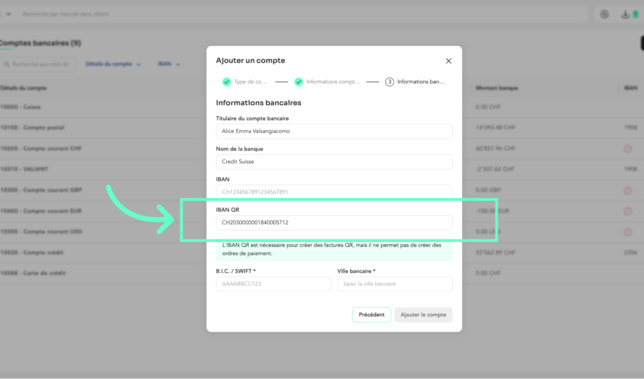Click the plus circle icon in top bar
This screenshot has height=379, width=644.
pos(604,14)
